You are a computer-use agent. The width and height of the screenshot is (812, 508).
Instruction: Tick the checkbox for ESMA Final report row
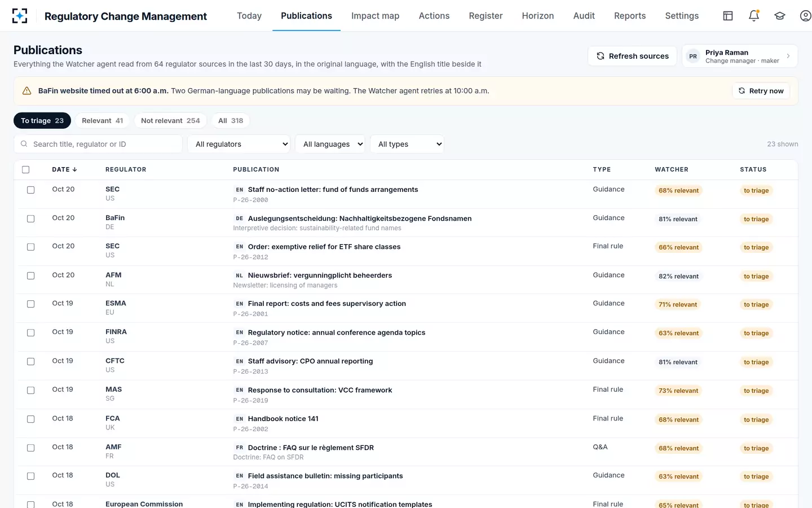click(31, 304)
